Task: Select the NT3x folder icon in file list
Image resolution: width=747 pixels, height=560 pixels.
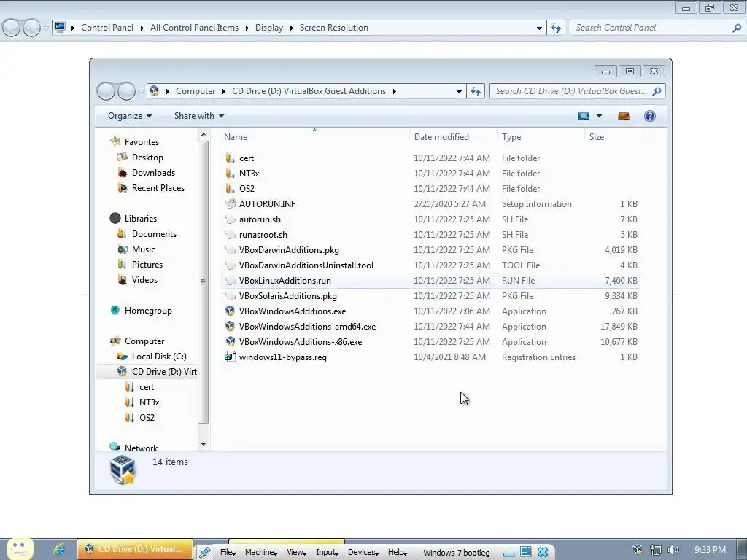Action: [x=230, y=174]
